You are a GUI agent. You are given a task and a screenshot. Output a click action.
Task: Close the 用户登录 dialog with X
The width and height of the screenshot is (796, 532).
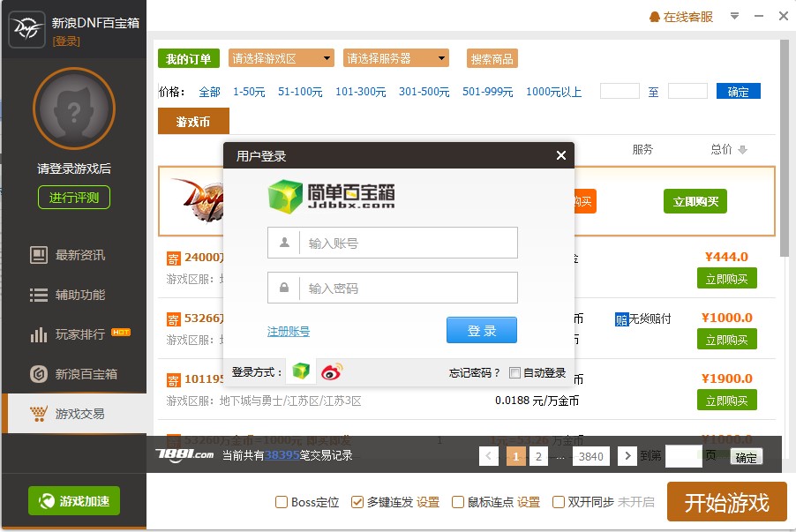pyautogui.click(x=561, y=155)
